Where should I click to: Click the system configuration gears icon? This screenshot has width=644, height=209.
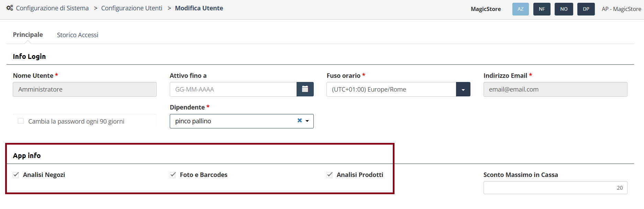click(x=10, y=8)
